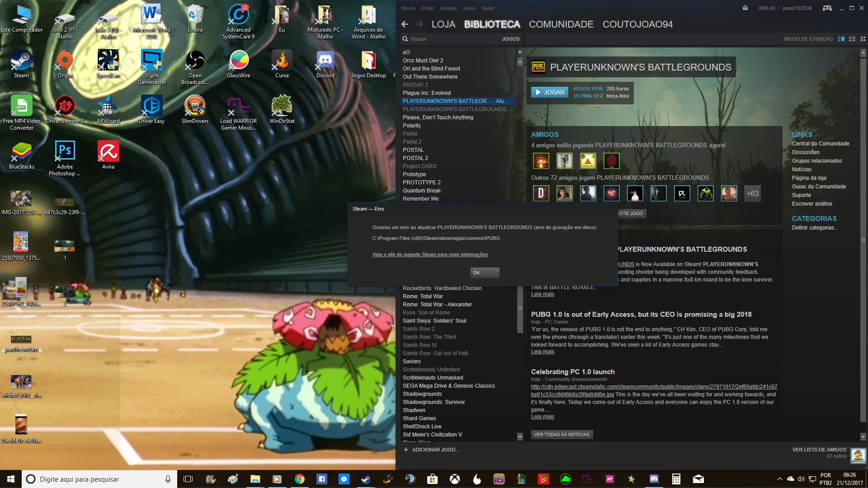The height and width of the screenshot is (488, 868).
Task: Open Lixeira recycle bin icon
Action: coord(195,18)
